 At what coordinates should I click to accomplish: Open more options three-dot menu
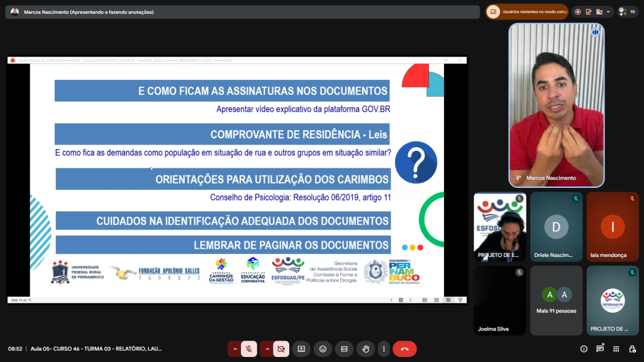(x=383, y=349)
